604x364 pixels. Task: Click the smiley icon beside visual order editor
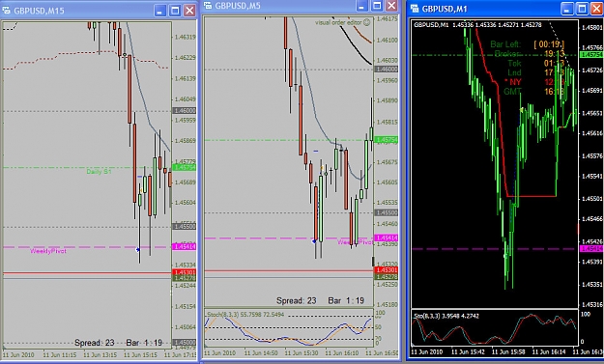click(366, 23)
